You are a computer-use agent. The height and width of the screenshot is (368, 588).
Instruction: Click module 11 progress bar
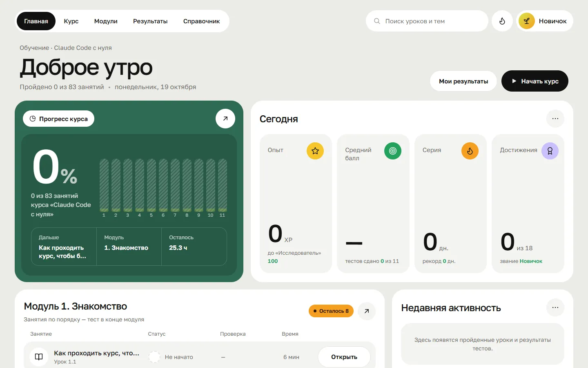click(223, 185)
